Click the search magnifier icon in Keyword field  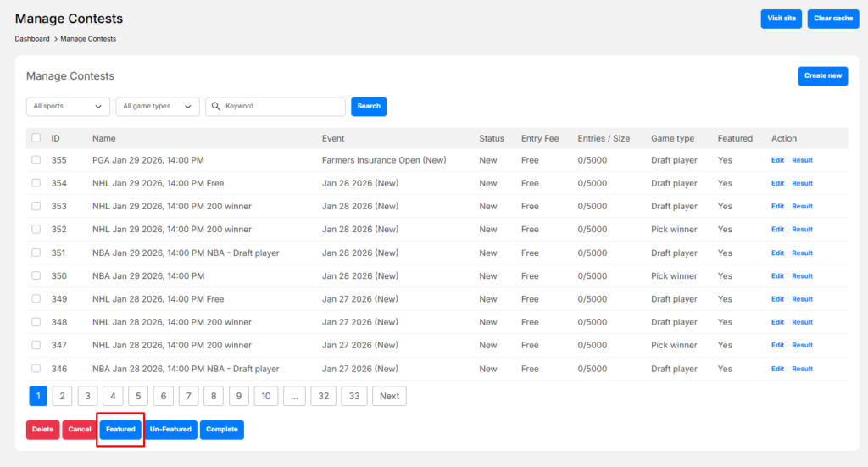(x=215, y=107)
